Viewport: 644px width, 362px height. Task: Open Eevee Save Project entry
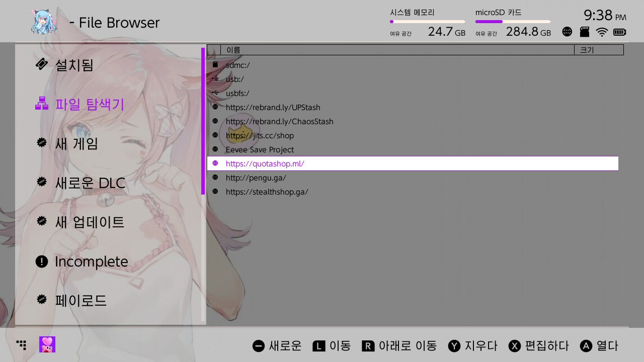click(413, 149)
